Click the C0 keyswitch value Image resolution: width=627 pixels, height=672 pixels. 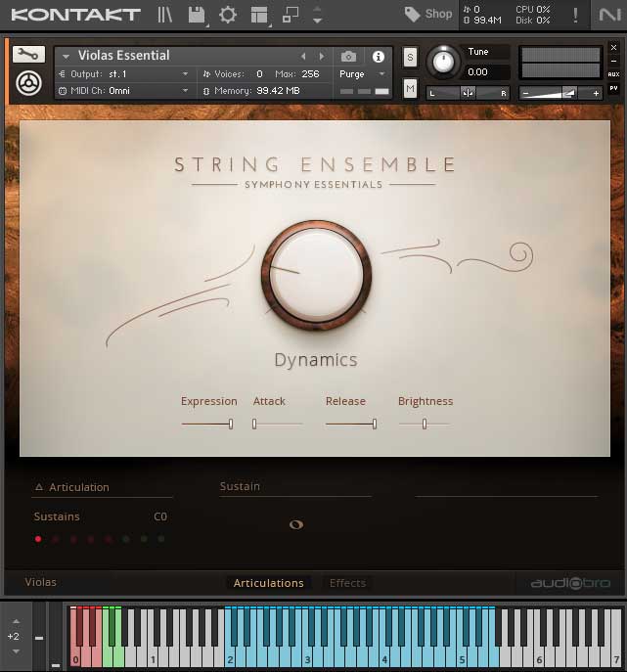click(x=160, y=516)
